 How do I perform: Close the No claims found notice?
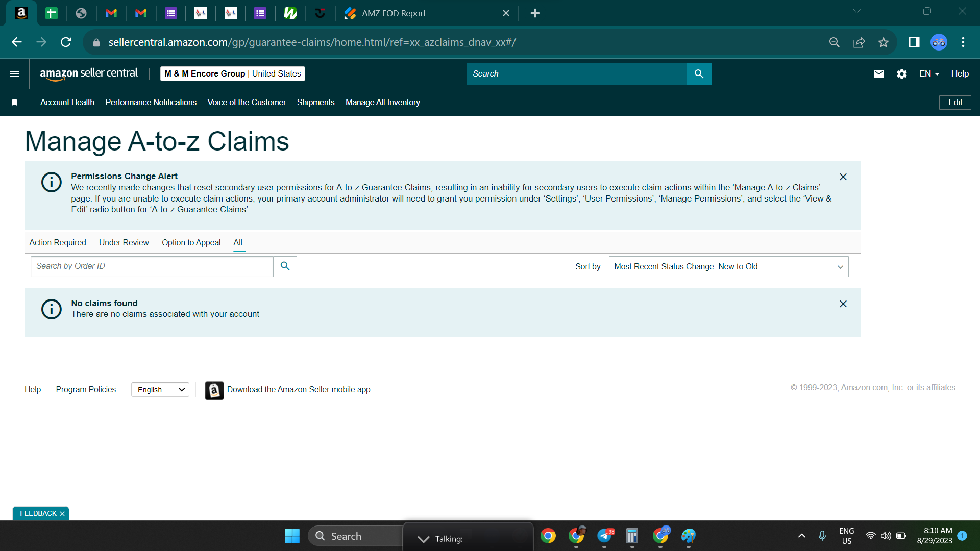[843, 304]
